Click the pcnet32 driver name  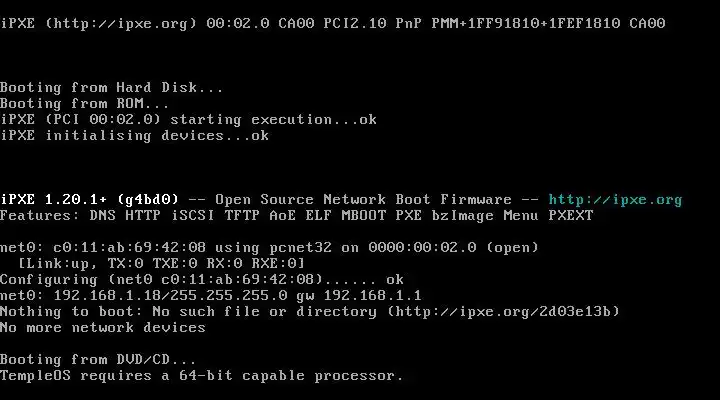(x=300, y=248)
